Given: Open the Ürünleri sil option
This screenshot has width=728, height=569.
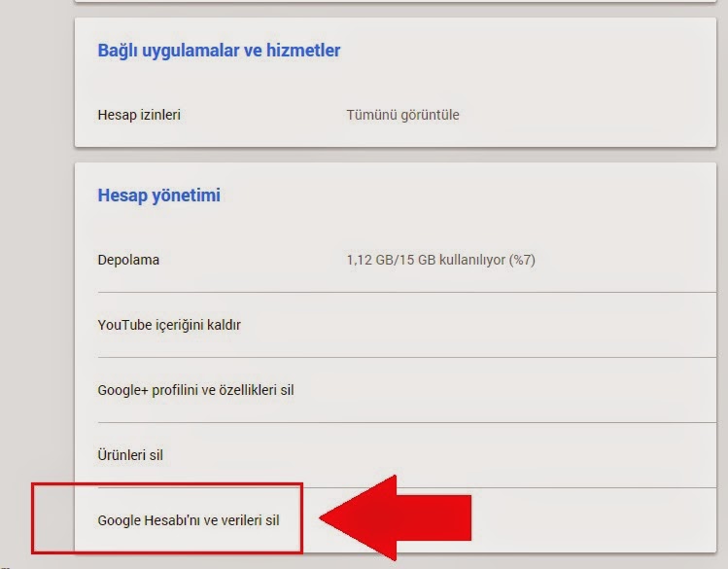Looking at the screenshot, I should [x=406, y=455].
